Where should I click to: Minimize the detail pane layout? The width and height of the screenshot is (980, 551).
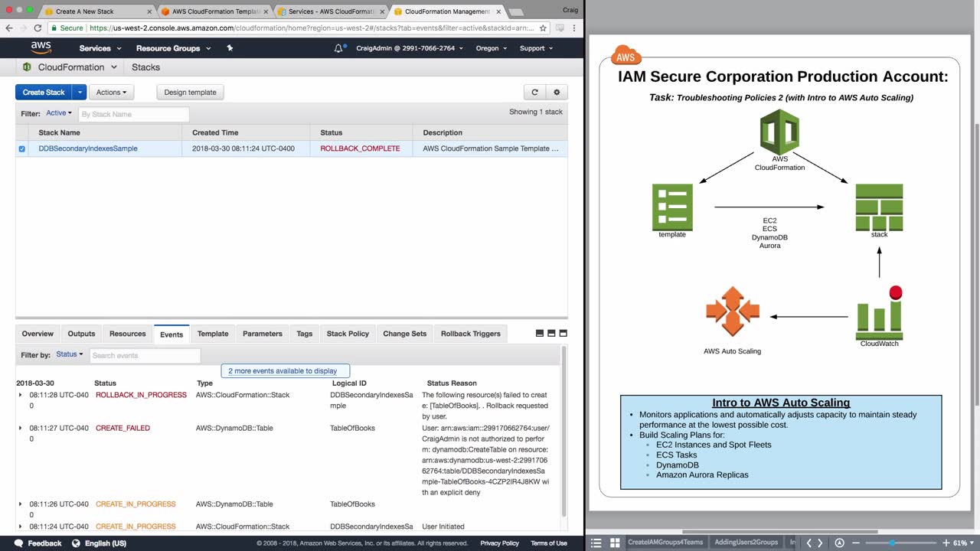pyautogui.click(x=539, y=334)
